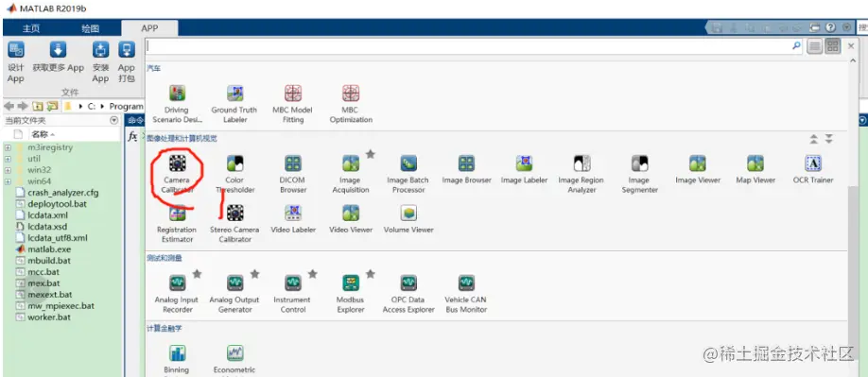Launch the Analog Input Recorder app
868x377 pixels.
point(177,293)
